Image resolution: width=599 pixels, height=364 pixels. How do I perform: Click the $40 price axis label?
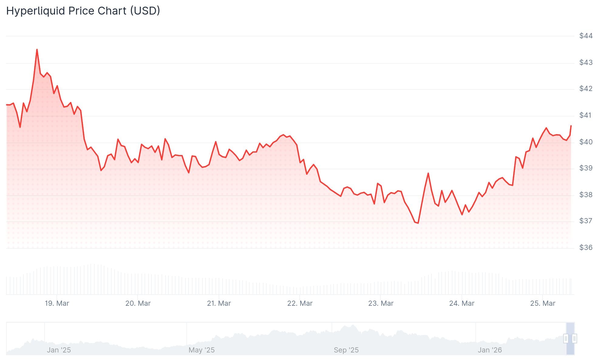586,142
